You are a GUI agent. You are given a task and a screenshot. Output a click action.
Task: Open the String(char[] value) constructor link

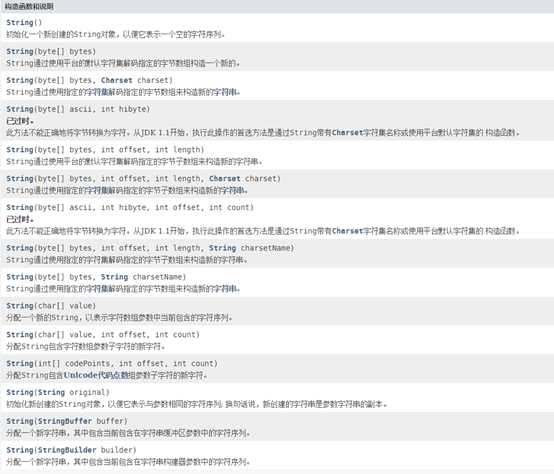point(20,306)
